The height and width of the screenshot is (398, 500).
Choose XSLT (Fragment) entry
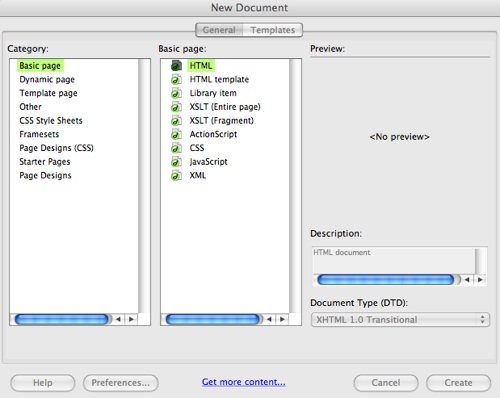[222, 120]
